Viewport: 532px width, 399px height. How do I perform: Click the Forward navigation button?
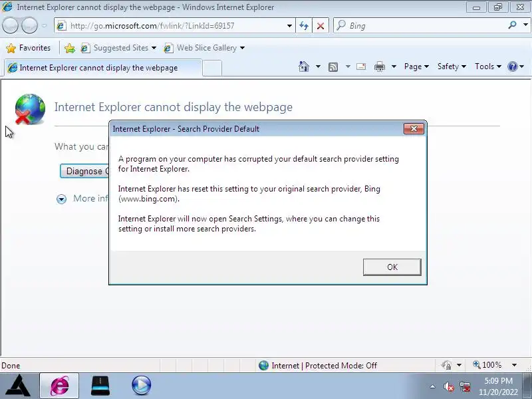pyautogui.click(x=30, y=25)
